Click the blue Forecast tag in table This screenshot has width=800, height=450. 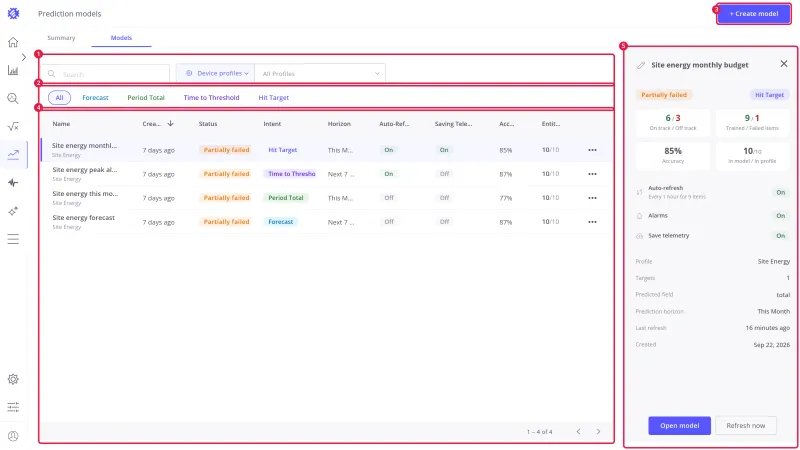(x=281, y=222)
